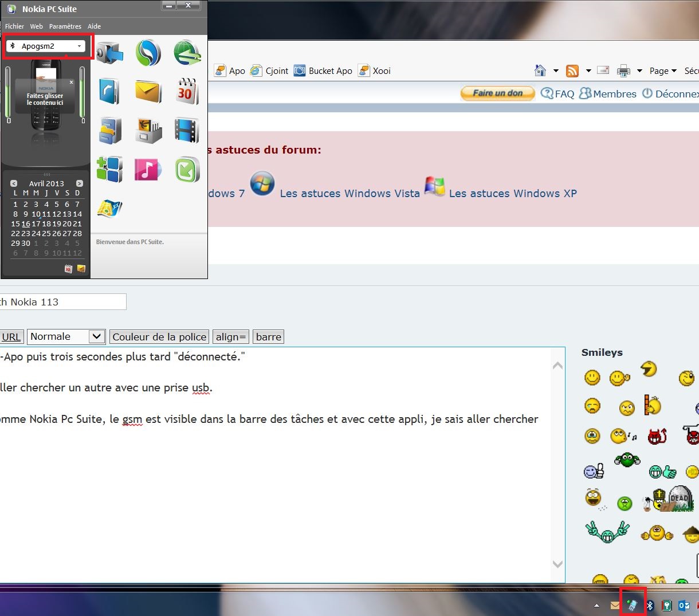Image resolution: width=699 pixels, height=616 pixels.
Task: Insert the DEAD tombstone smiley
Action: 680,498
